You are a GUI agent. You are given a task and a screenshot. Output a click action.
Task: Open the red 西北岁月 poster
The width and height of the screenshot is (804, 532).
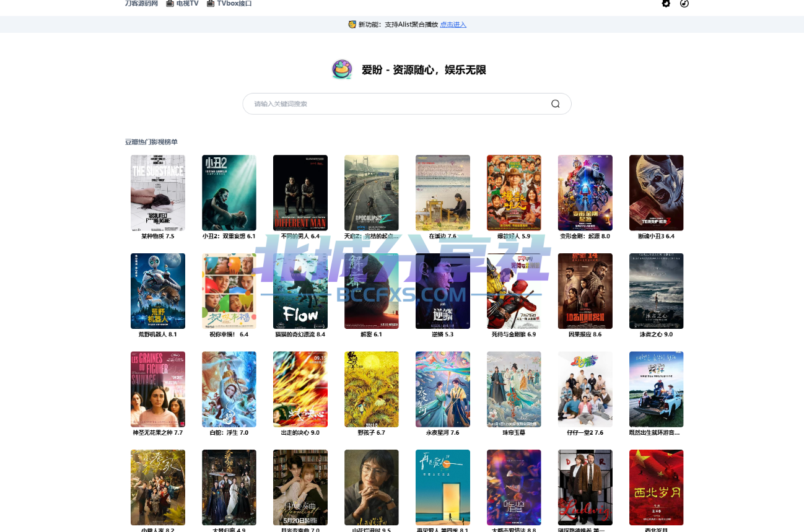pyautogui.click(x=657, y=487)
